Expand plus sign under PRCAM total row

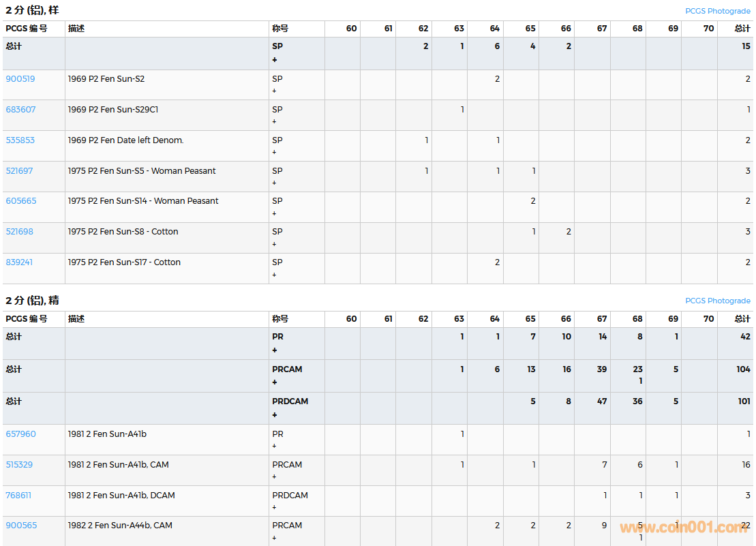275,382
